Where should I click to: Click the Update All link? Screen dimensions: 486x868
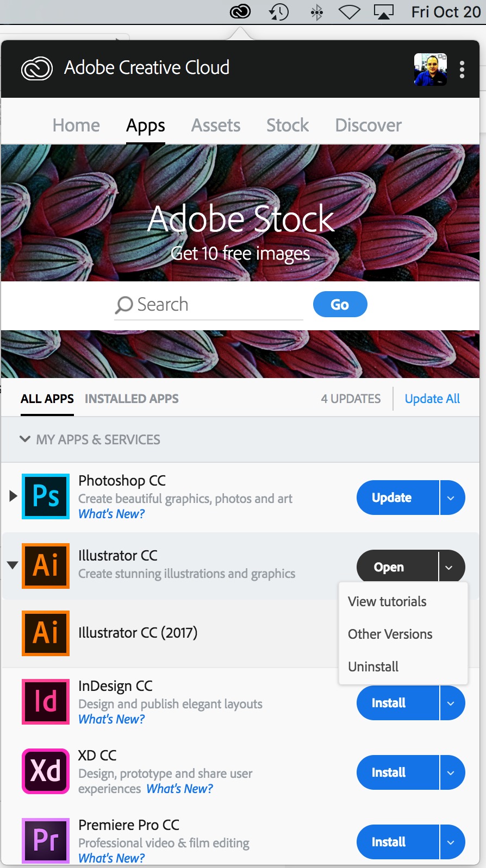432,399
